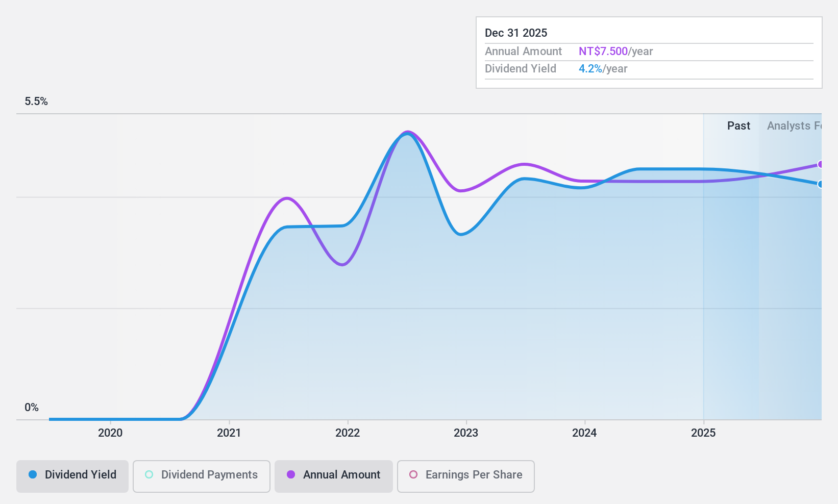838x504 pixels.
Task: Toggle the Annual Amount series
Action: coord(334,476)
